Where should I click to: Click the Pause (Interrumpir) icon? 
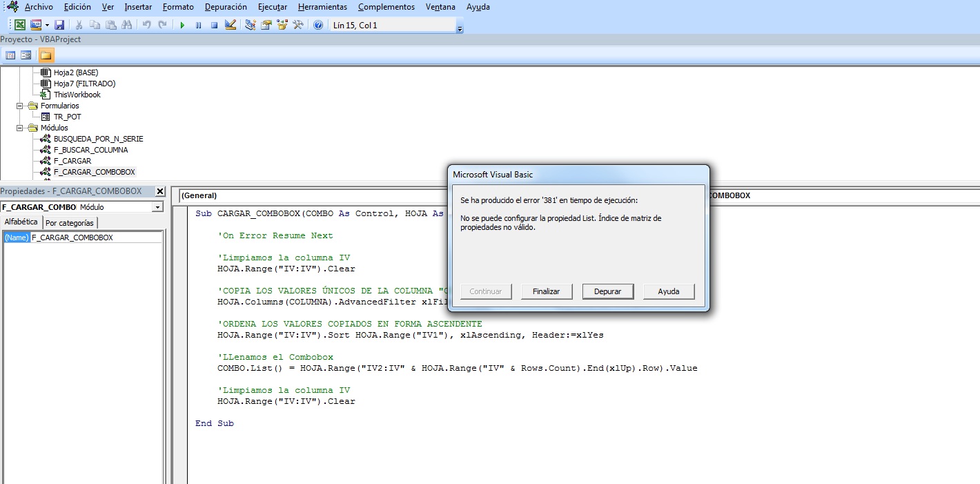coord(198,26)
